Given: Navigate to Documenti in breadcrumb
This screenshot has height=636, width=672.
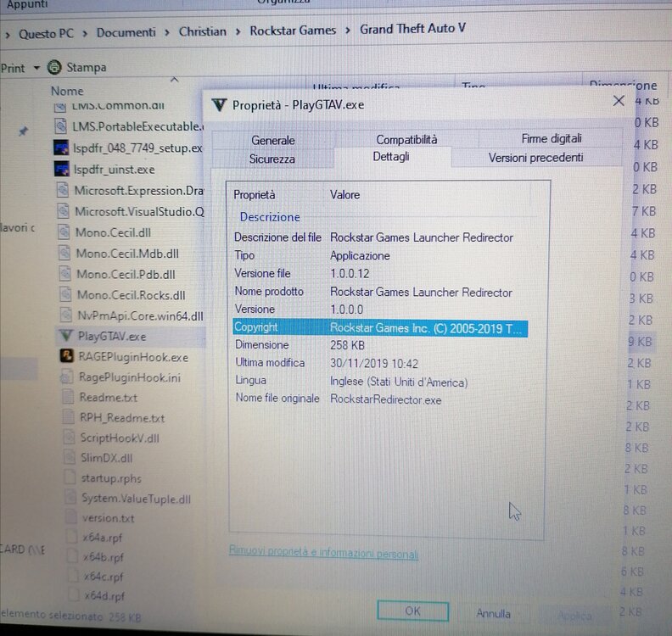Looking at the screenshot, I should coord(126,32).
